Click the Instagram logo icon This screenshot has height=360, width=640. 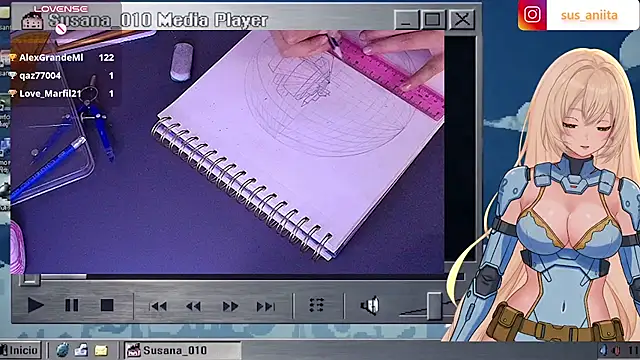pos(532,15)
